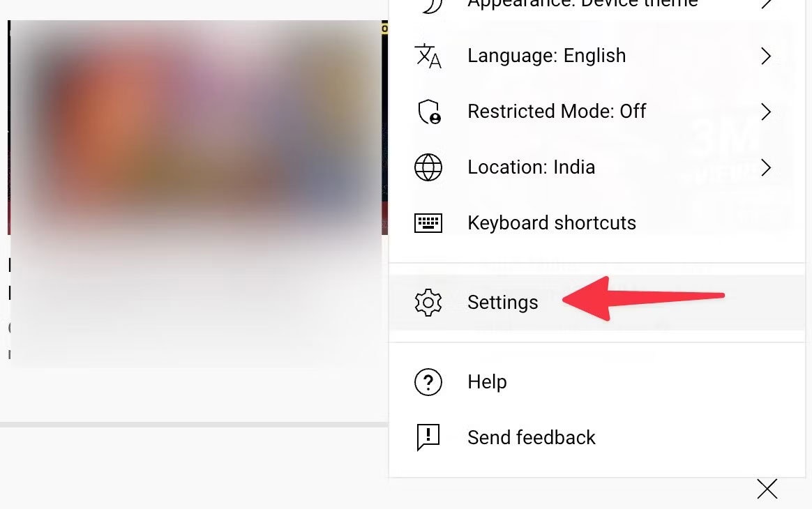Image resolution: width=812 pixels, height=509 pixels.
Task: Open Language: English menu item
Action: tap(597, 56)
